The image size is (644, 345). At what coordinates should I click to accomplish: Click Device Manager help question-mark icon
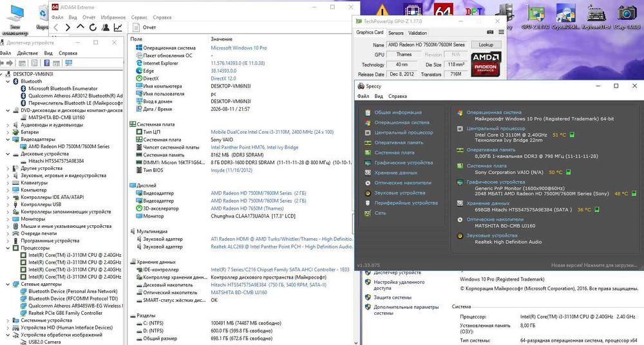pyautogui.click(x=47, y=63)
